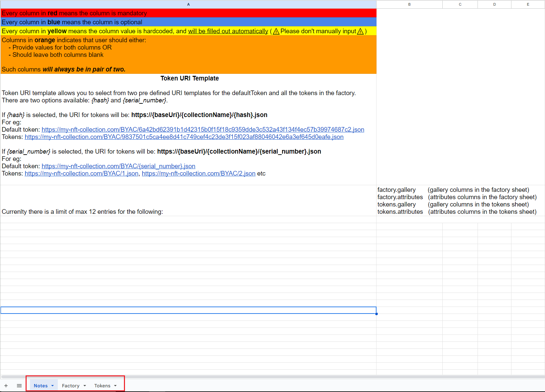Open the default token hash JSON link
Image resolution: width=545 pixels, height=392 pixels.
pos(203,130)
